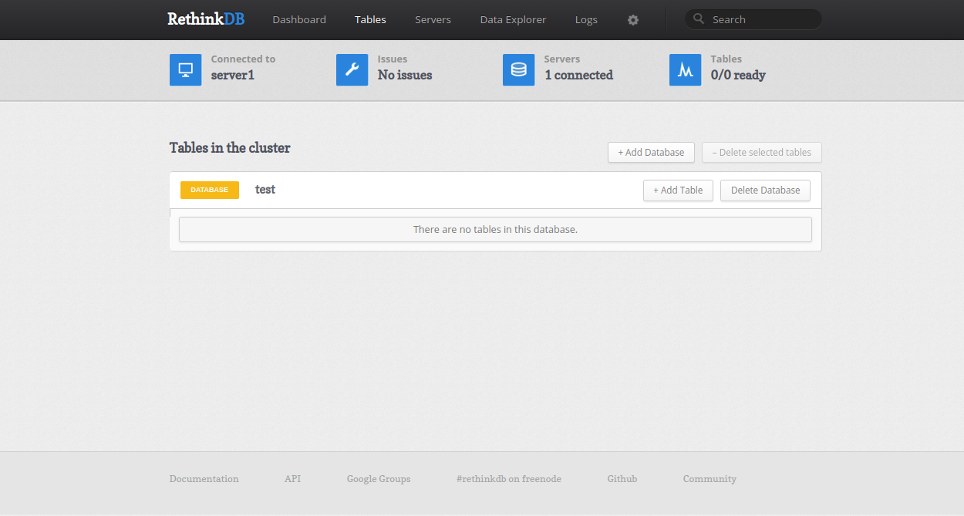
Task: Click the search magnifier icon
Action: [x=698, y=19]
